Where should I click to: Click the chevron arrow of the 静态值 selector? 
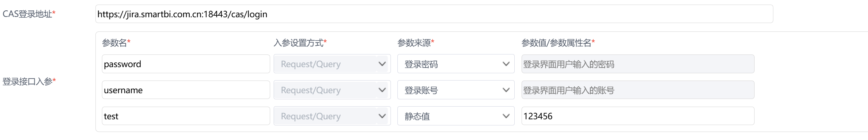click(x=506, y=116)
